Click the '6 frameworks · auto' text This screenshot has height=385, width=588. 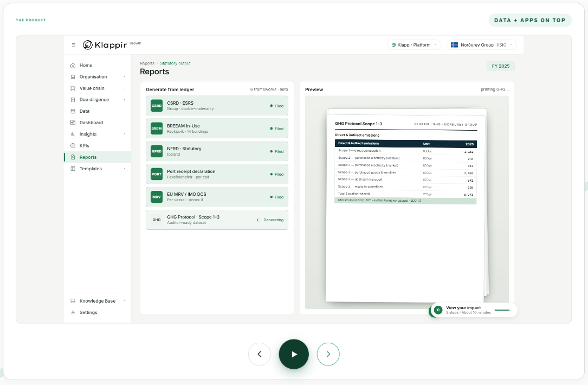[269, 89]
